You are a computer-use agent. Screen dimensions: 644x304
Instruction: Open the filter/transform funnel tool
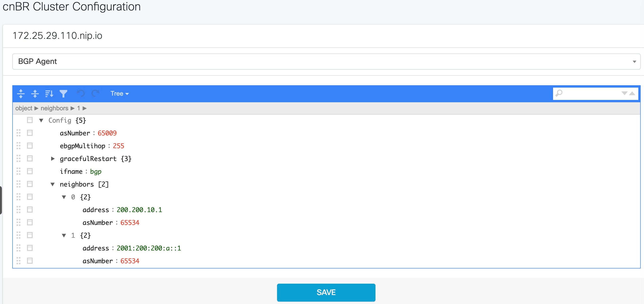coord(63,94)
